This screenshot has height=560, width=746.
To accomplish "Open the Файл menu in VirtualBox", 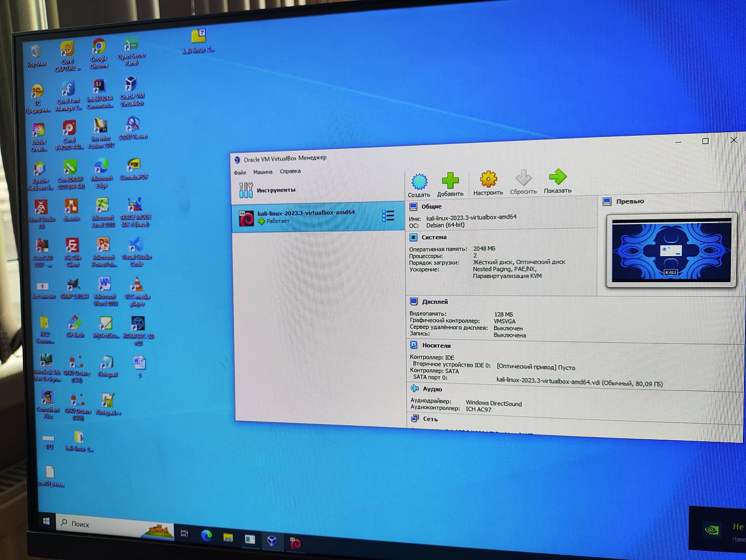I will click(240, 173).
